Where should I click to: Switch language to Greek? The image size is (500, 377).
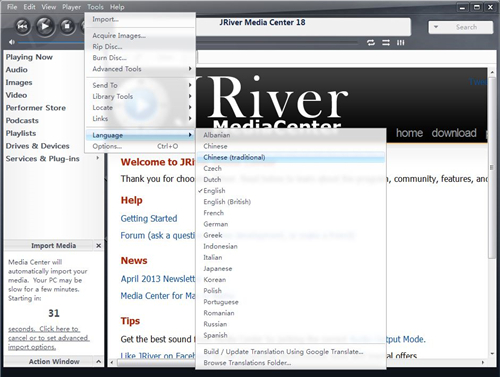[291, 235]
